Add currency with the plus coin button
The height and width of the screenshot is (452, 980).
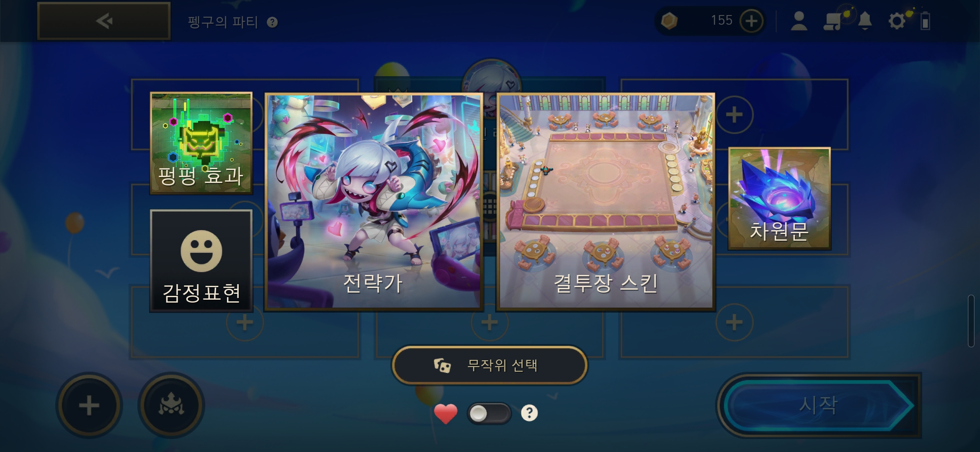point(751,21)
